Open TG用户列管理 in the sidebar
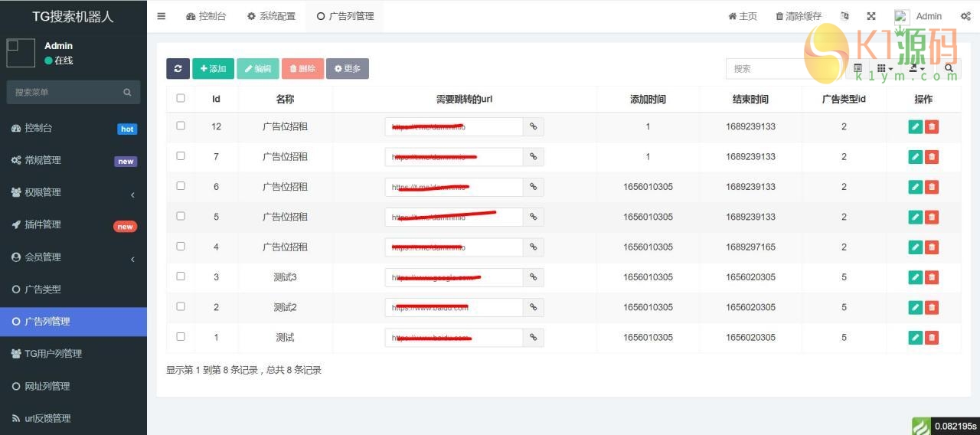Viewport: 980px width, 435px height. pyautogui.click(x=73, y=354)
